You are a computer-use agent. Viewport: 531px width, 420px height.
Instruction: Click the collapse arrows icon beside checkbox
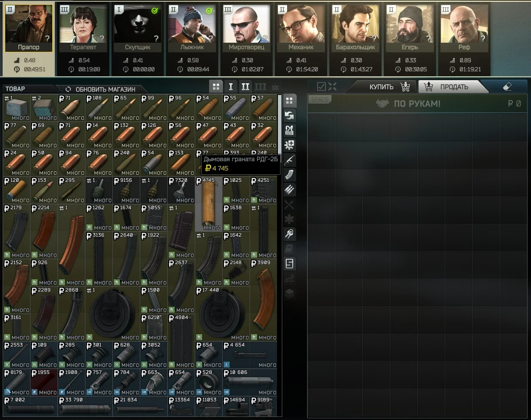[x=332, y=86]
